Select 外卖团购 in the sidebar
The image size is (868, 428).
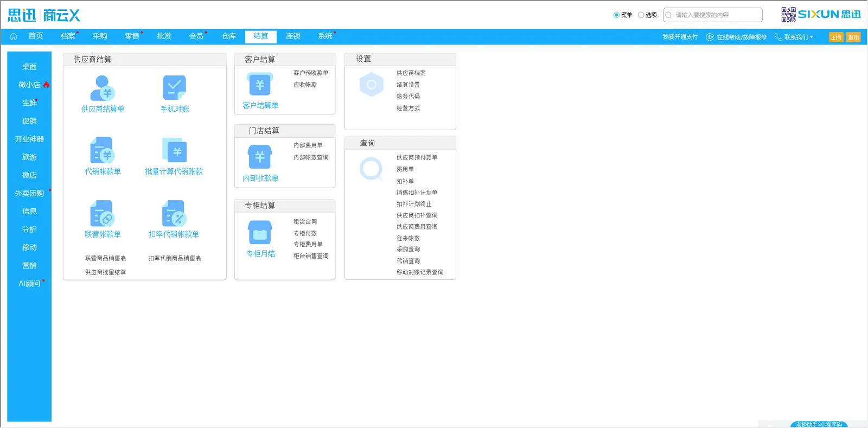pyautogui.click(x=29, y=193)
